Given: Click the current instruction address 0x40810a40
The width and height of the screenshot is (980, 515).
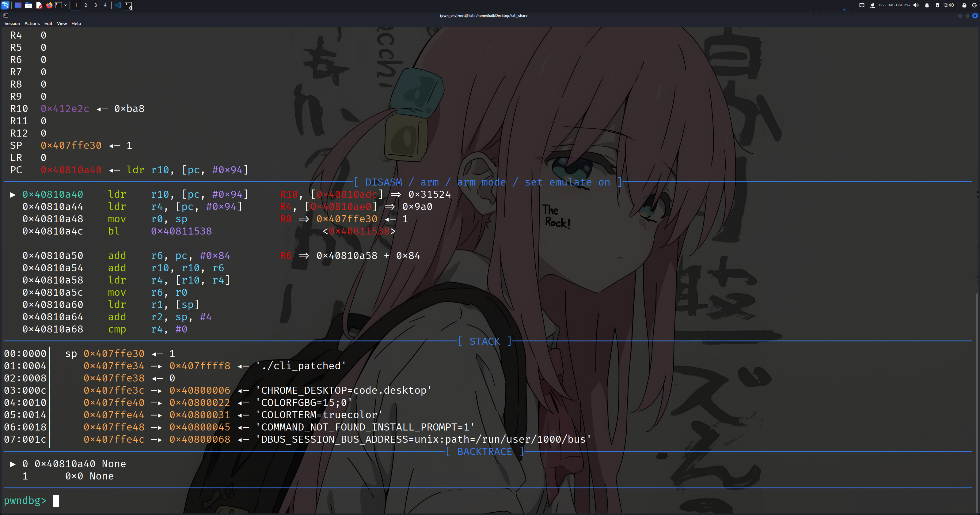Looking at the screenshot, I should pyautogui.click(x=52, y=195).
